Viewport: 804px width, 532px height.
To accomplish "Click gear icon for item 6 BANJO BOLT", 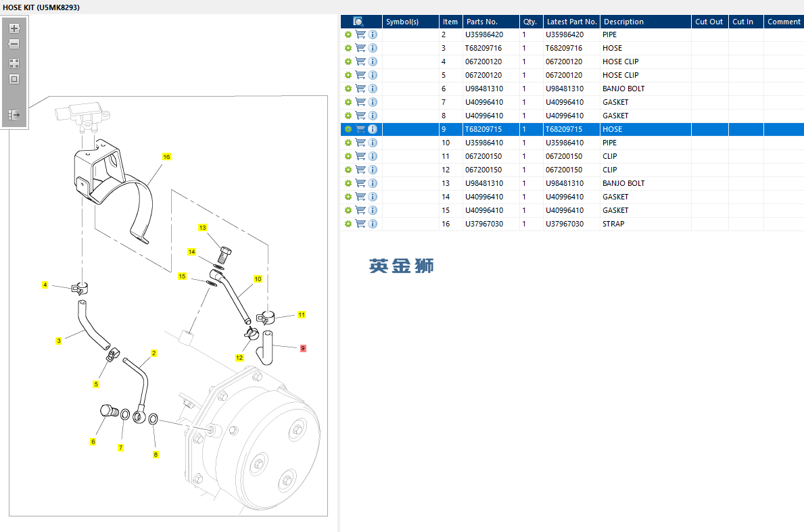I will [x=348, y=89].
